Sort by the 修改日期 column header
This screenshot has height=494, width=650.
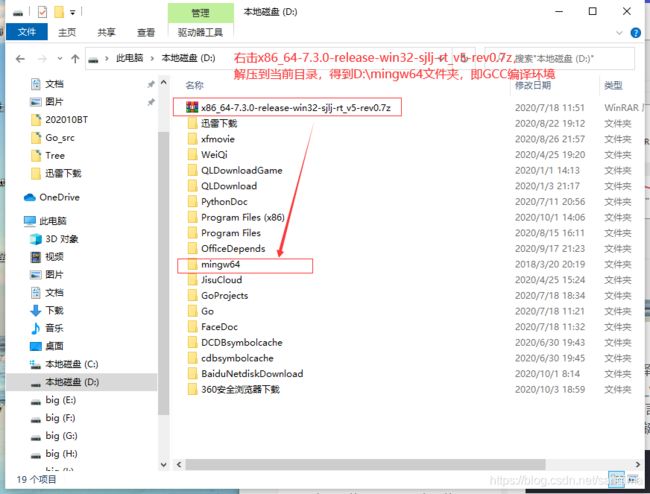tap(533, 85)
